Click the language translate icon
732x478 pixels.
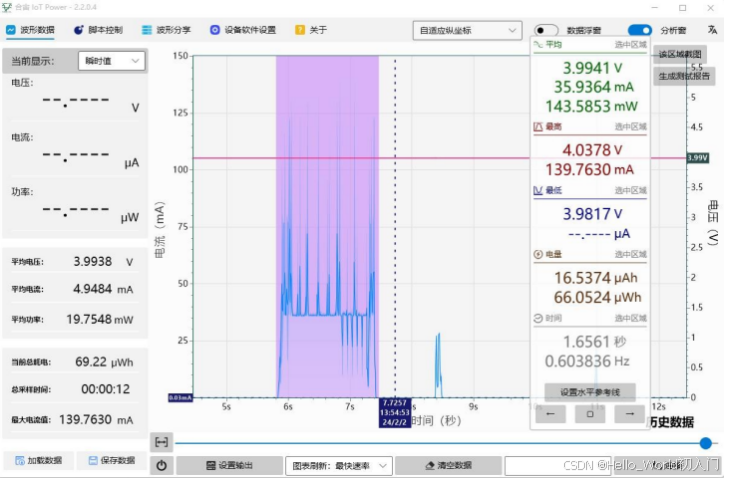tap(712, 30)
